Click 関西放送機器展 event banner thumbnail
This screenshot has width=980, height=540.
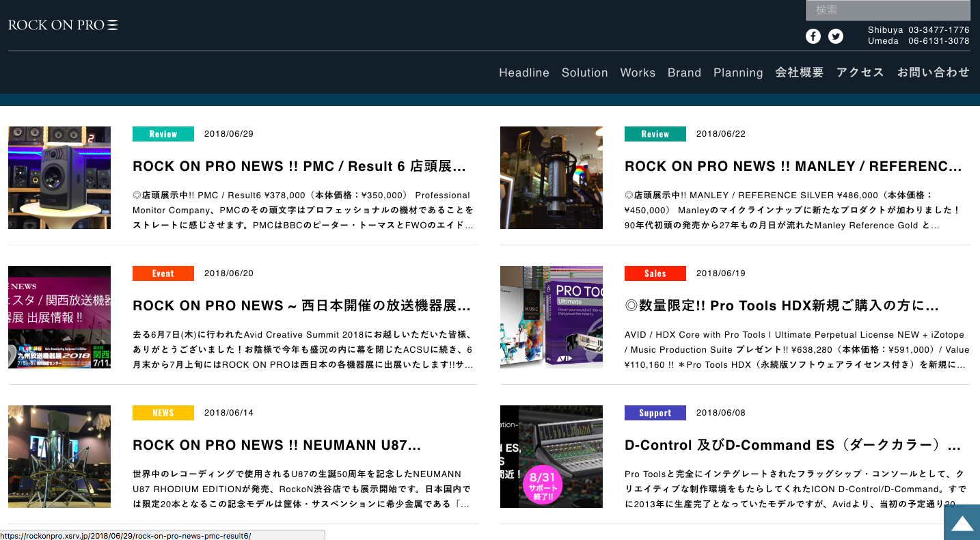click(x=59, y=317)
